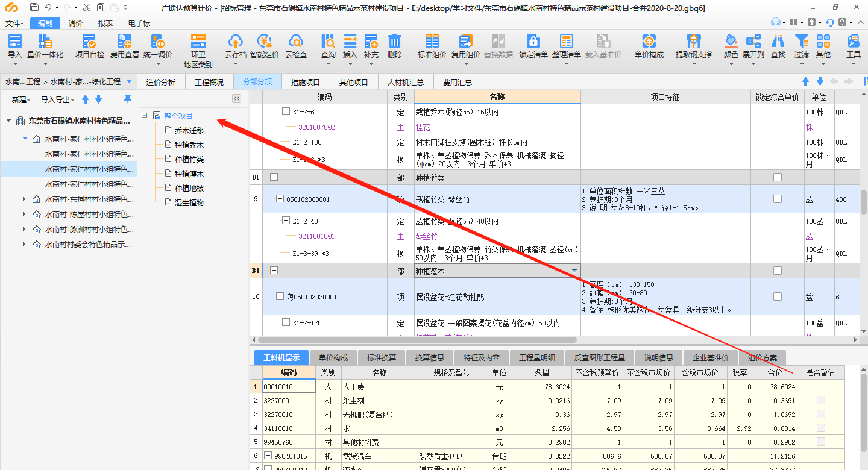Open 环卫地区类别 setting
This screenshot has width=868, height=470.
tap(198, 51)
